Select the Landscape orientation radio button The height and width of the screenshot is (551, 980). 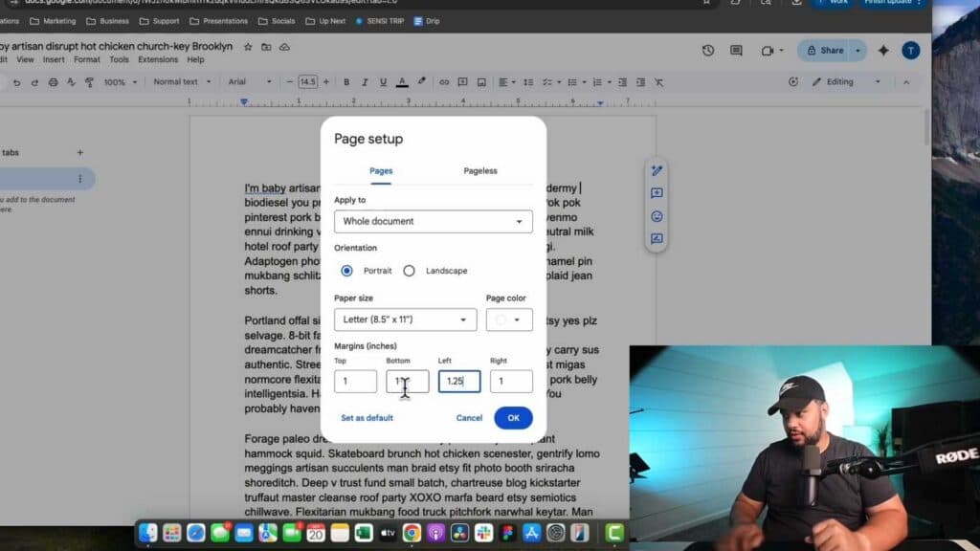tap(409, 271)
